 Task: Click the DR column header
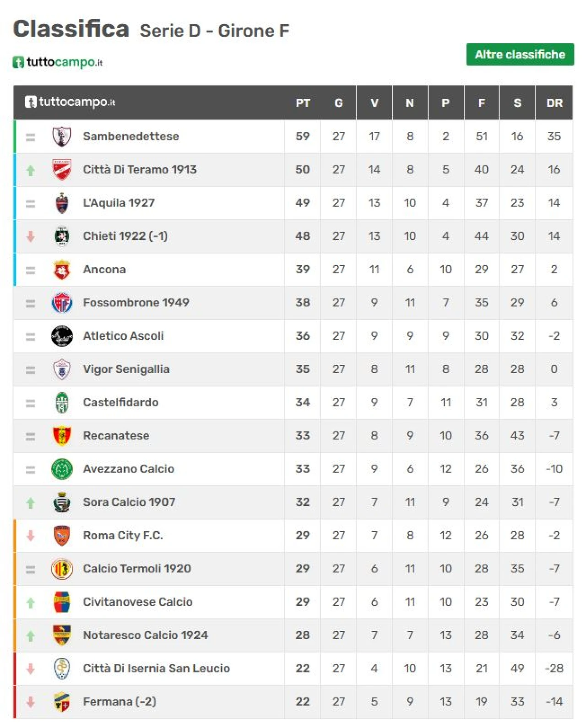pyautogui.click(x=554, y=103)
